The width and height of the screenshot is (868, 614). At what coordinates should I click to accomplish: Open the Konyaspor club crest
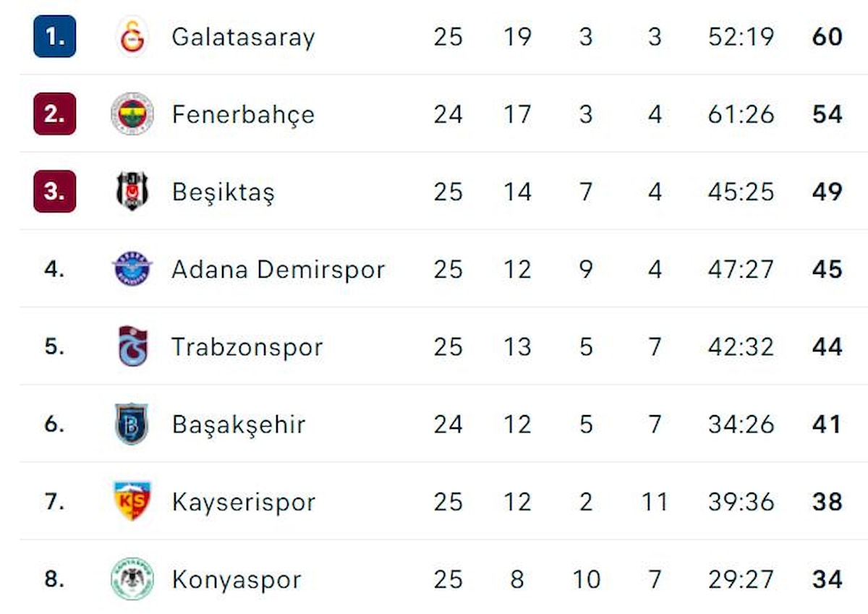[x=132, y=579]
